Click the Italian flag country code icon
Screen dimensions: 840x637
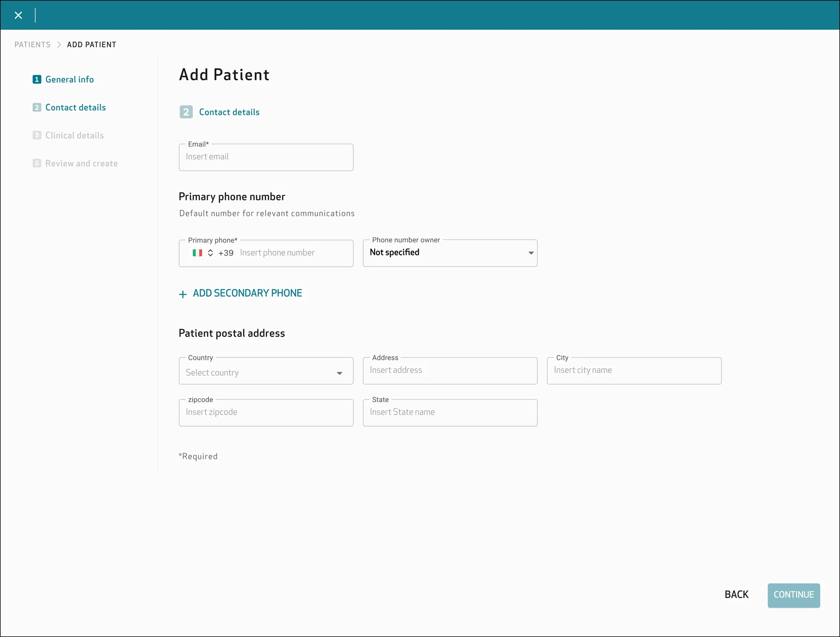click(x=197, y=253)
